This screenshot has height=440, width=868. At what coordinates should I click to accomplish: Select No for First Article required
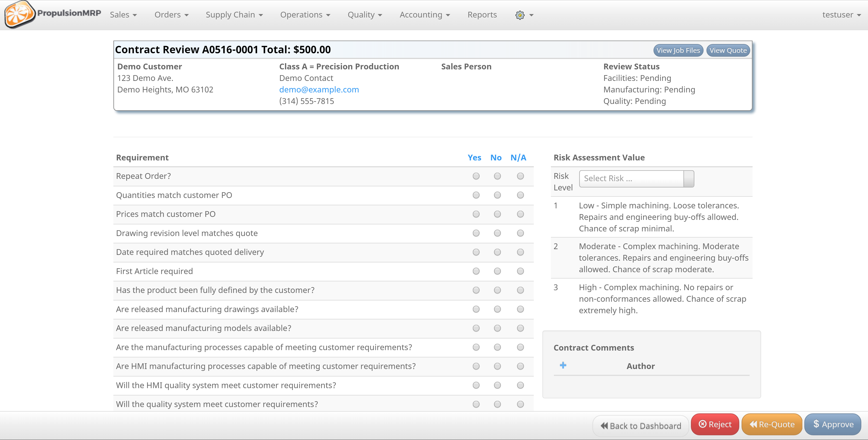pos(497,271)
